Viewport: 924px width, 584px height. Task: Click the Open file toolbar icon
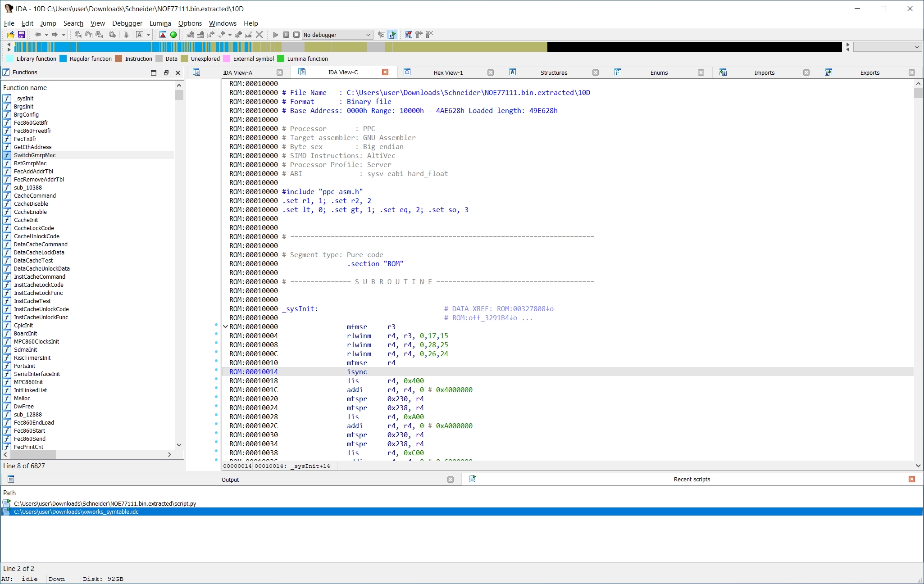coord(10,35)
